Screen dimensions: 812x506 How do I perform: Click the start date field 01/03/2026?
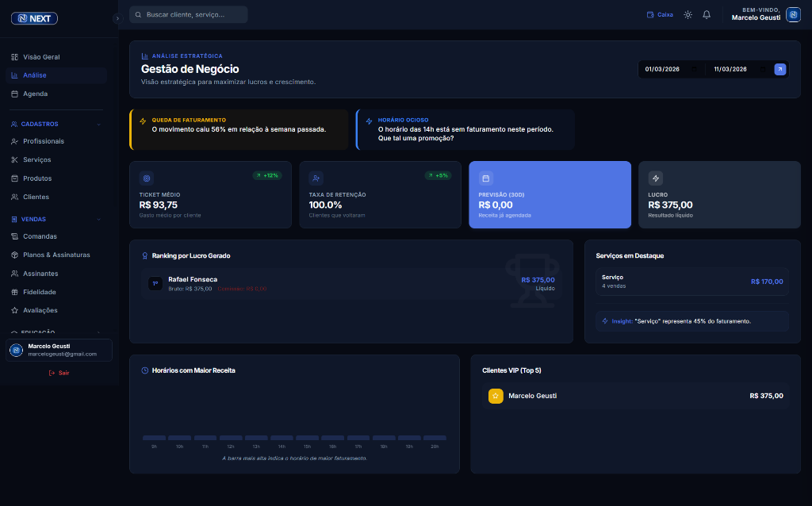coord(671,69)
